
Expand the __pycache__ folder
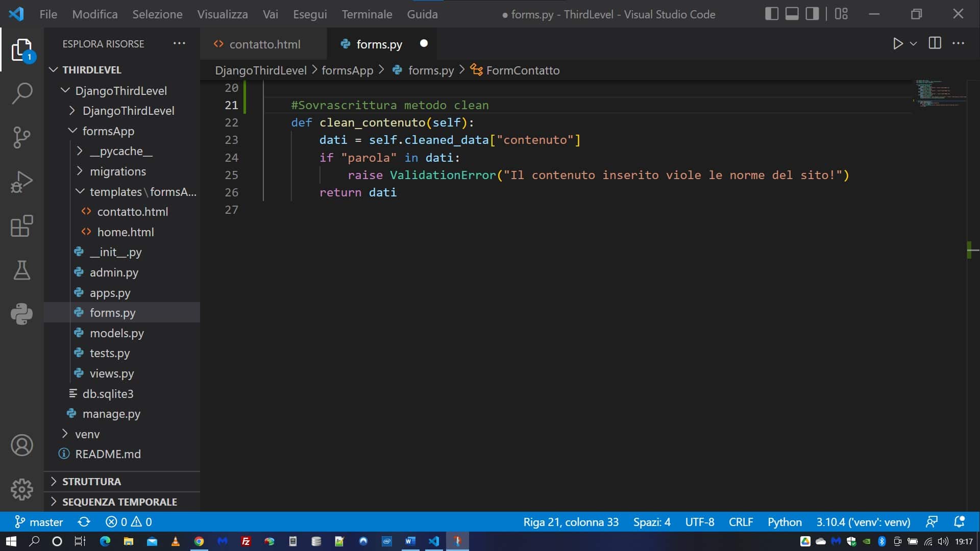tap(80, 151)
